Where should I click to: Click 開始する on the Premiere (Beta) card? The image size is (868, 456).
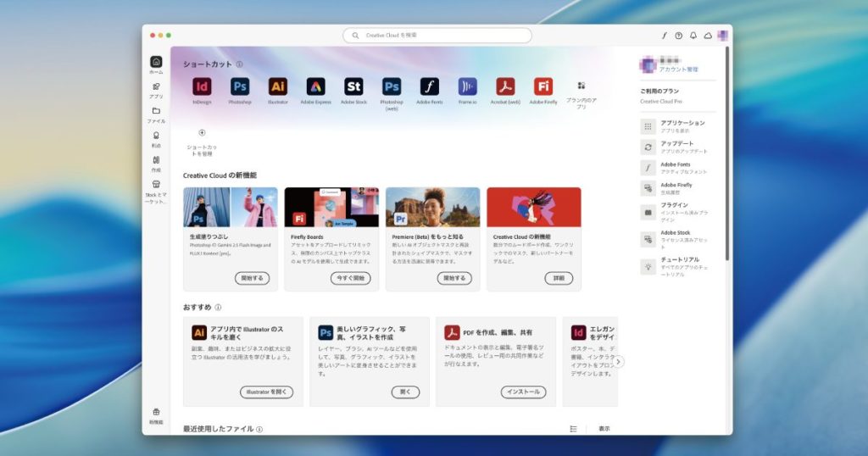tap(454, 278)
